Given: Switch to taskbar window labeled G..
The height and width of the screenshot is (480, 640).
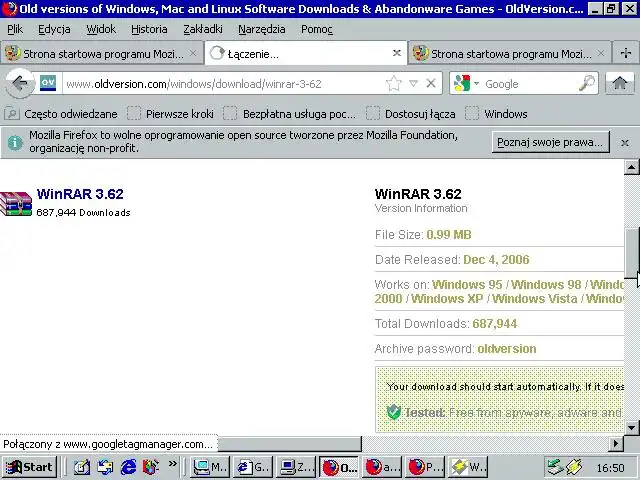Looking at the screenshot, I should 253,467.
